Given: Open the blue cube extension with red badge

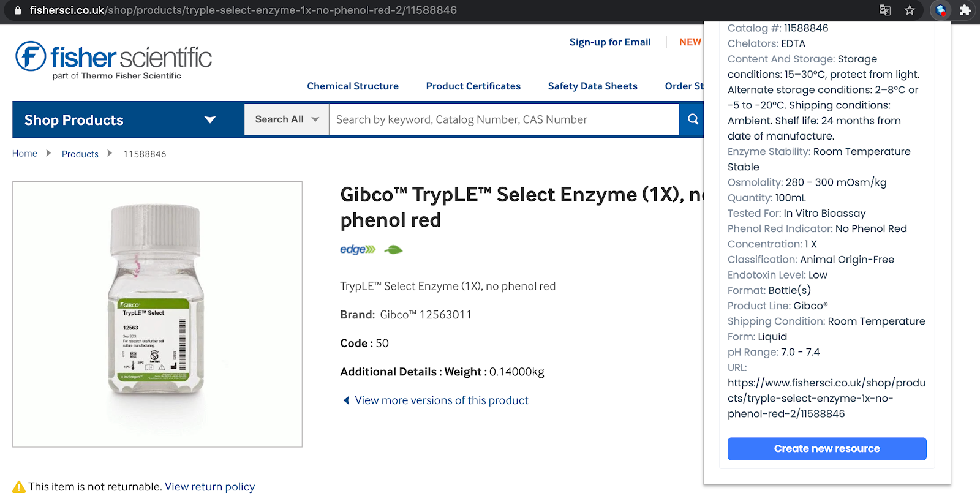Looking at the screenshot, I should (940, 10).
